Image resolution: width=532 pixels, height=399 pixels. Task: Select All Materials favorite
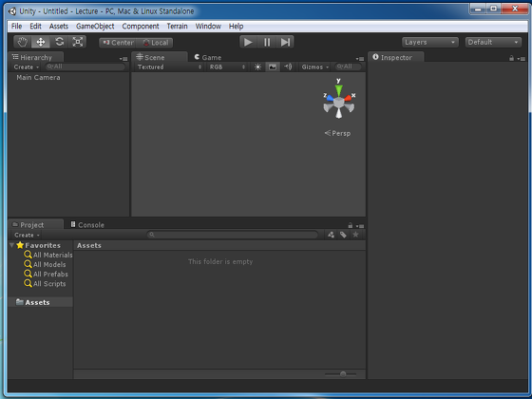[48, 255]
